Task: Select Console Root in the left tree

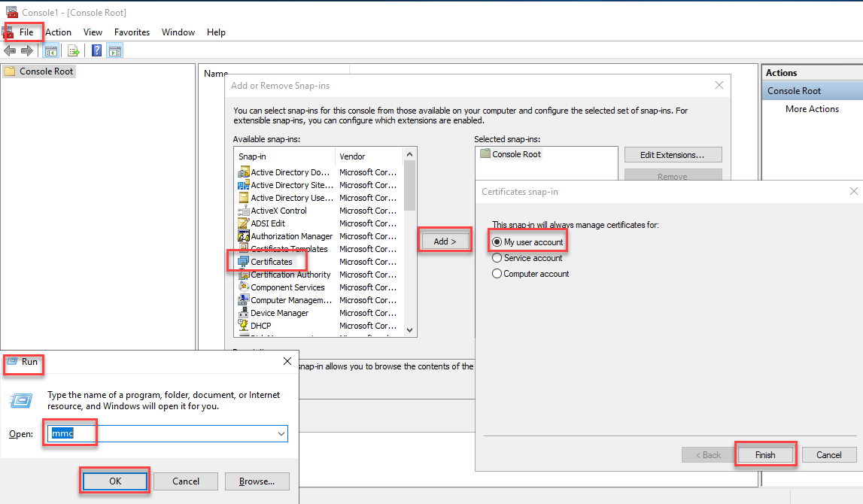Action: pyautogui.click(x=47, y=71)
